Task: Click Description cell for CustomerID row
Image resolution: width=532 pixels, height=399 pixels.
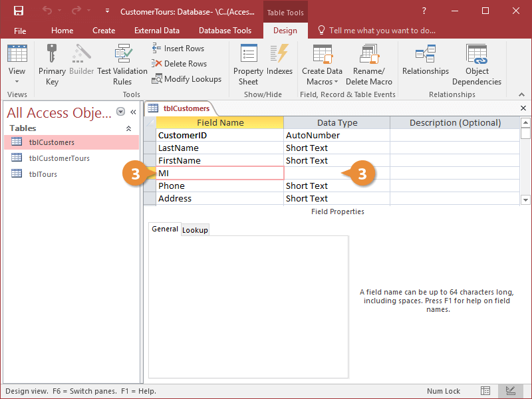Action: 455,135
